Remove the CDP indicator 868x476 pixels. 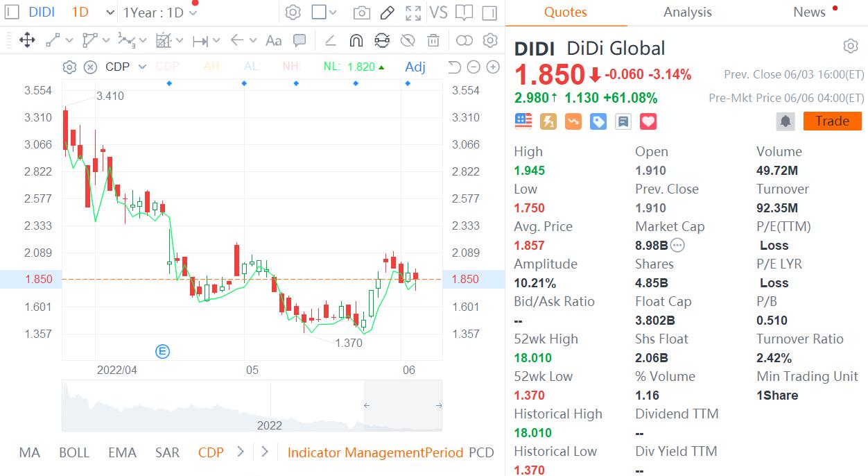(90, 67)
